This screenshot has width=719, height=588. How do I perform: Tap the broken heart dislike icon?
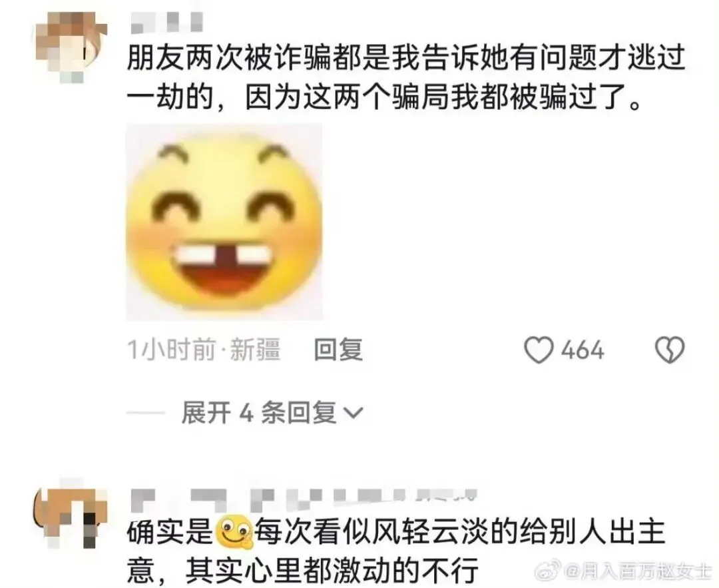670,350
